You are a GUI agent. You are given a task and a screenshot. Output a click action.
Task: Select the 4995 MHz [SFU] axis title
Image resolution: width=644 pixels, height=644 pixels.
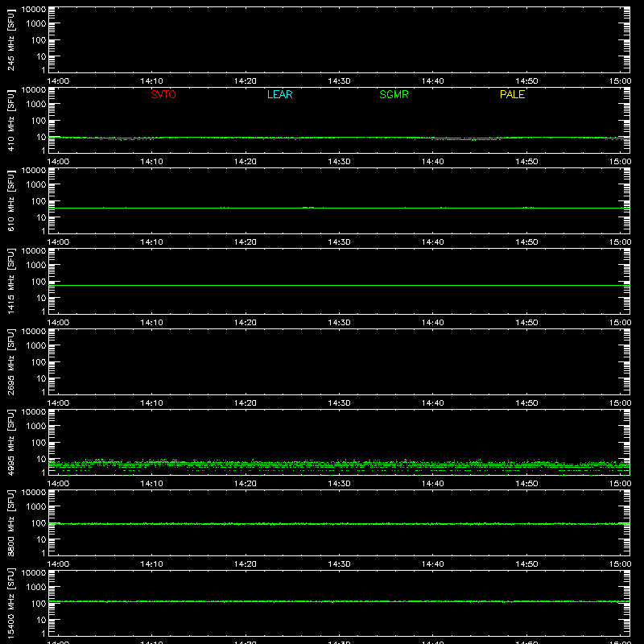[10, 442]
